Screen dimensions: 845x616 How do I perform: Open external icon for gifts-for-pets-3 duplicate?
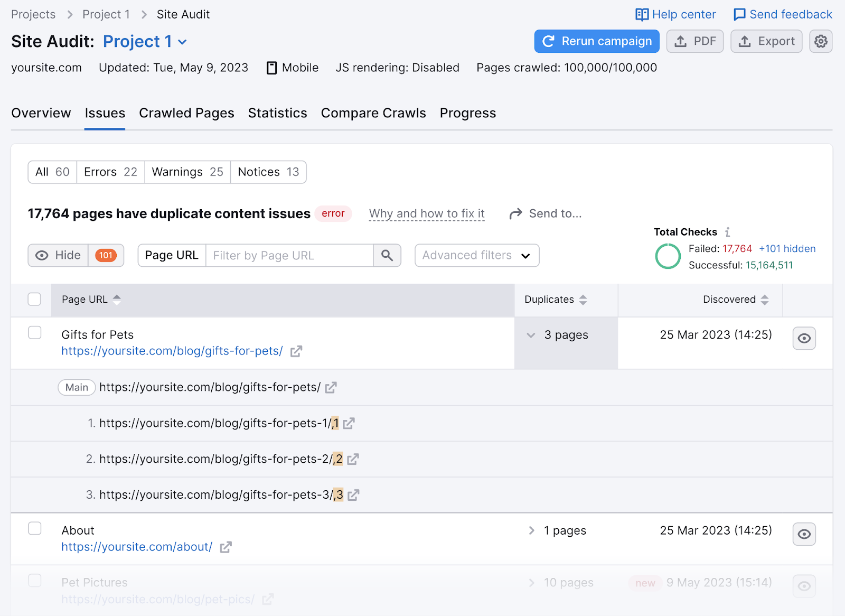pos(353,495)
